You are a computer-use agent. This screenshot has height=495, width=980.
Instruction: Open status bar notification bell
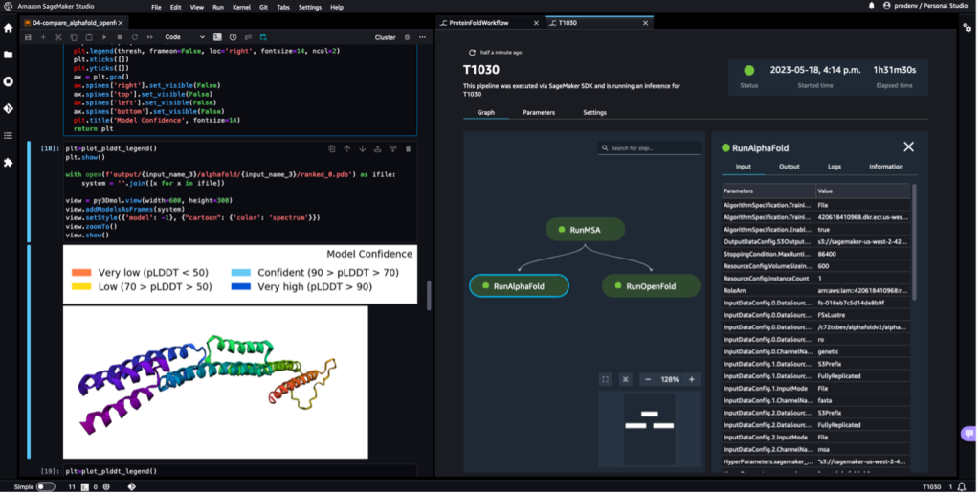pos(962,487)
